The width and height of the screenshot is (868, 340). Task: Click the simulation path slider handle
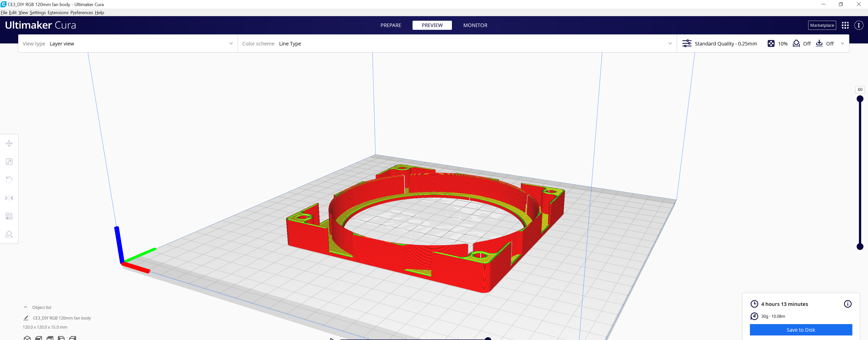(x=487, y=339)
